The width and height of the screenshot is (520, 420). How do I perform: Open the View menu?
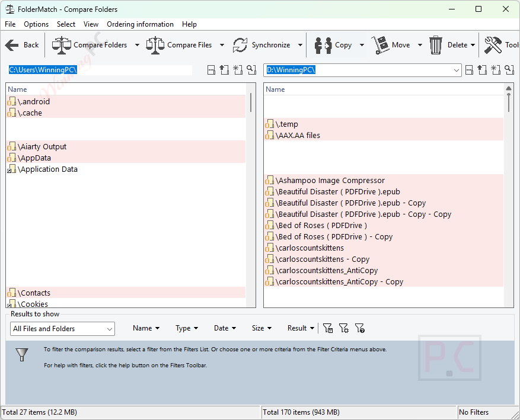click(91, 24)
